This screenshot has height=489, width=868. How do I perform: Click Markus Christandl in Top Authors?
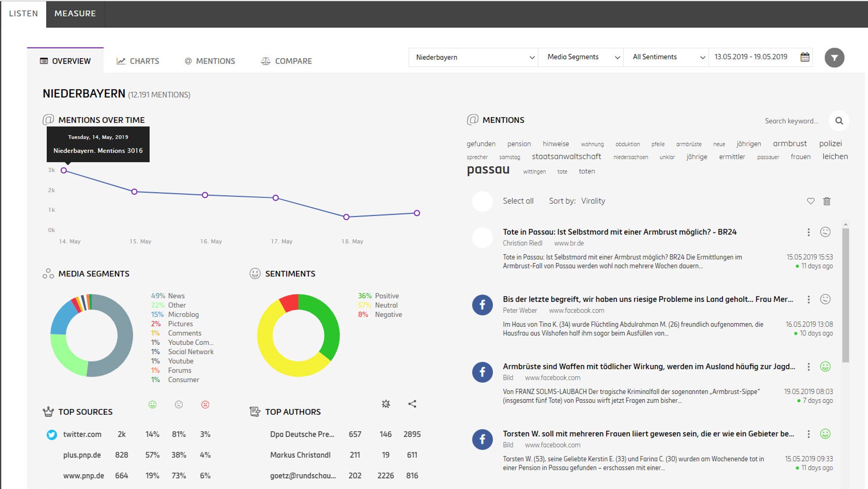300,455
